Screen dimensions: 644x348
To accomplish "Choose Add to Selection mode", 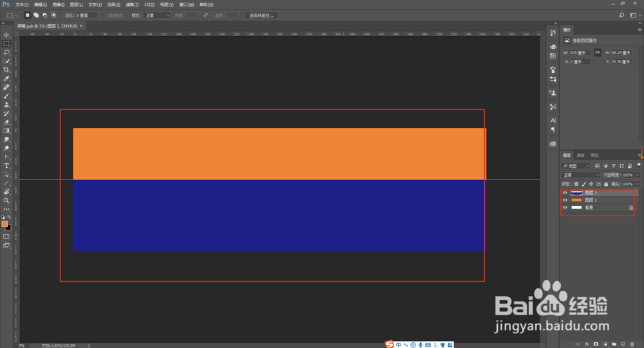I will 36,15.
